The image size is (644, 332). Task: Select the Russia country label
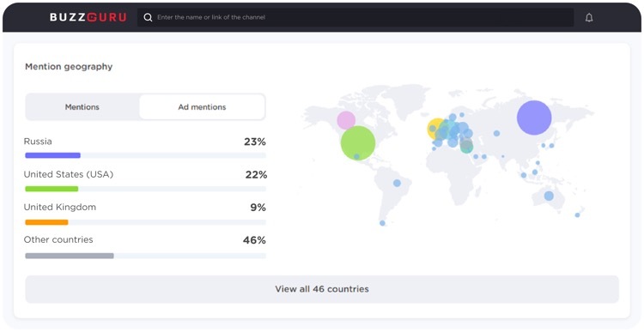(x=38, y=142)
